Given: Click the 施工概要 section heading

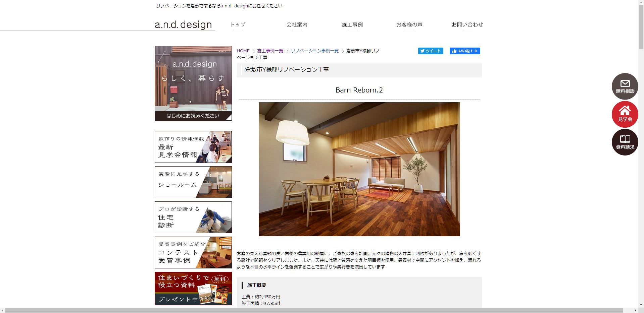Looking at the screenshot, I should point(257,285).
